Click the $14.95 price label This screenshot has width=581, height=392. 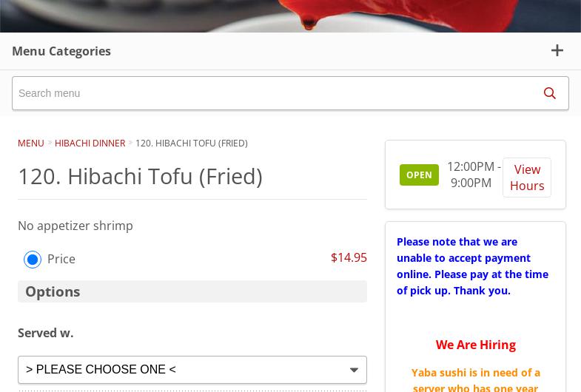pyautogui.click(x=349, y=257)
